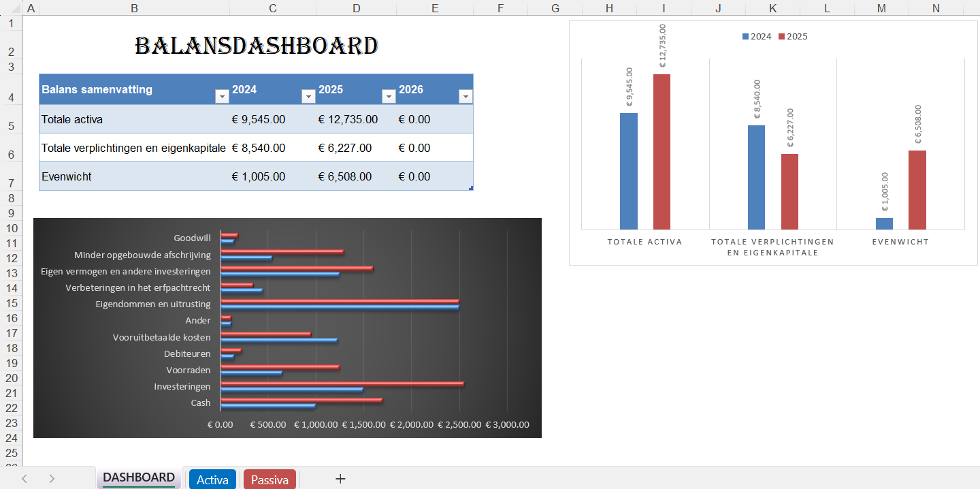Switch to the Activa sheet tab
Screen dimensions: 980x489
pyautogui.click(x=212, y=479)
